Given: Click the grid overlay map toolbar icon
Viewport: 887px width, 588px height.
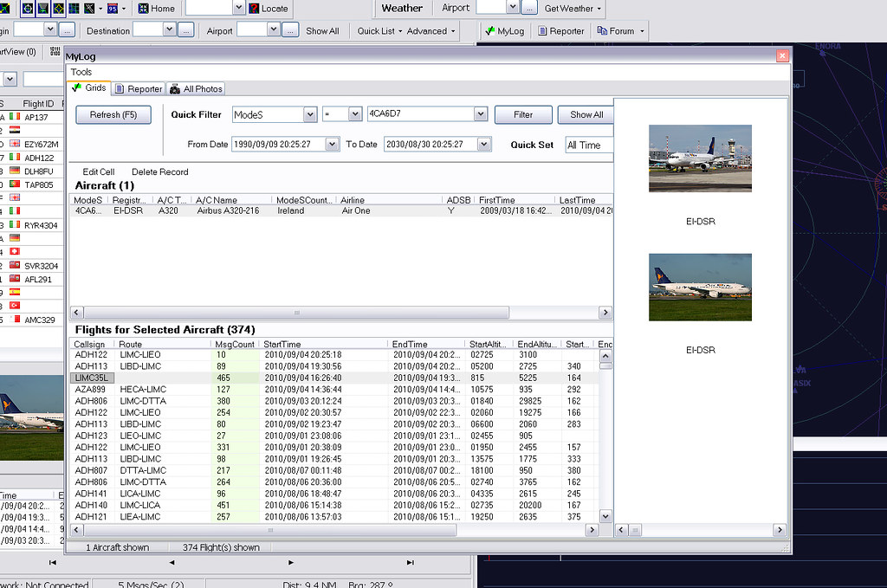Looking at the screenshot, I should [x=74, y=9].
